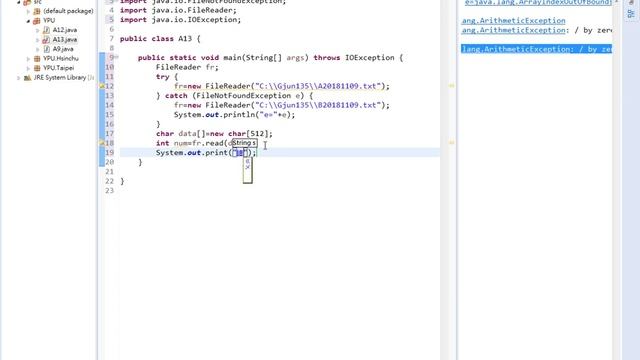Click the warning marker on line 18
Image resolution: width=640 pixels, height=360 pixels.
(x=102, y=143)
